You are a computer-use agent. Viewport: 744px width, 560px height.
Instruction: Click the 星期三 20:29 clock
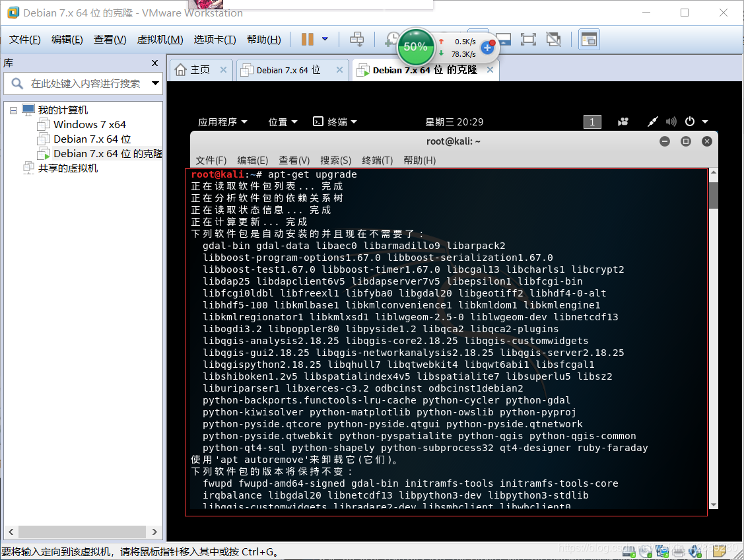[x=454, y=122]
